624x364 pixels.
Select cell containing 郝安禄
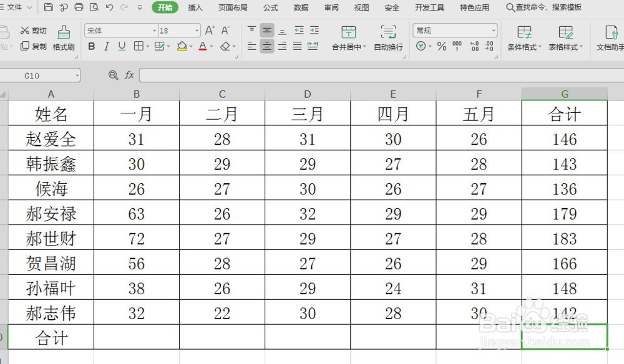tap(51, 214)
